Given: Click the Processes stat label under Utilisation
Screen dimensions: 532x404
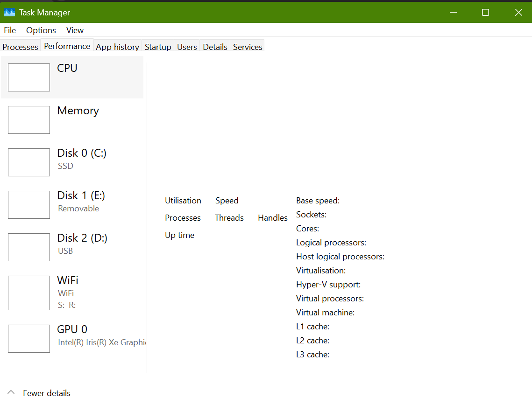Looking at the screenshot, I should coord(183,217).
